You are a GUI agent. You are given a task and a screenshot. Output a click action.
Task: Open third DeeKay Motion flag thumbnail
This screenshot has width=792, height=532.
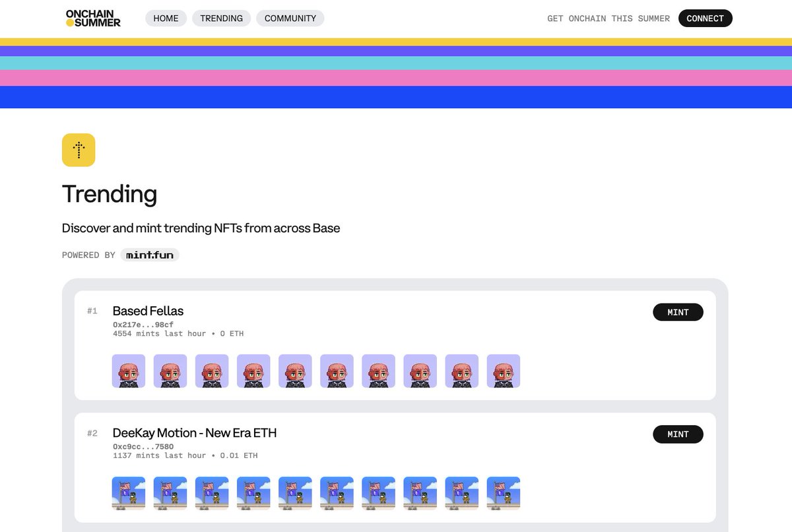(x=212, y=493)
